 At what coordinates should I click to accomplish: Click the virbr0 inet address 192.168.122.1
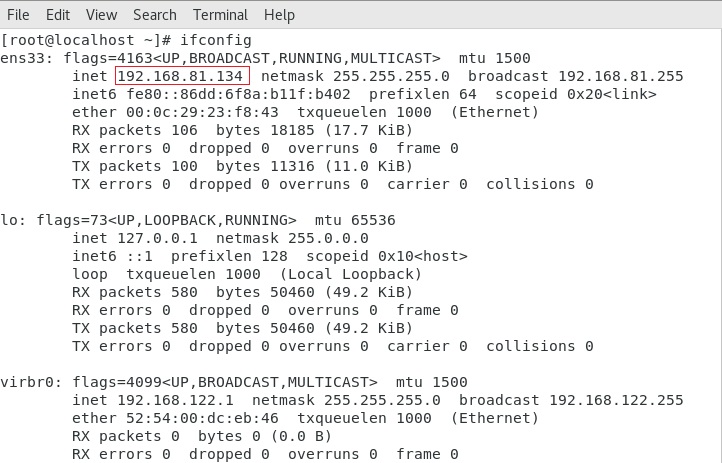pyautogui.click(x=173, y=400)
